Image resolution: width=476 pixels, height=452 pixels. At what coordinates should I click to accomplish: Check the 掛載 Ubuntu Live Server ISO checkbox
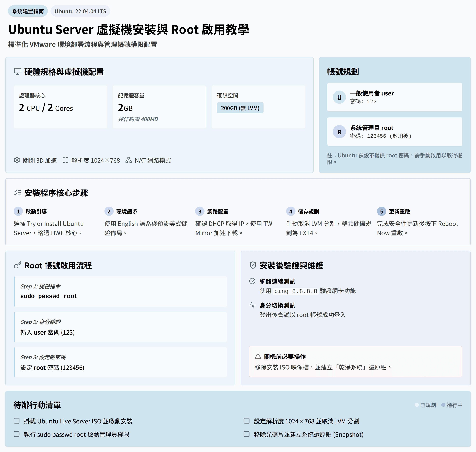click(x=17, y=421)
